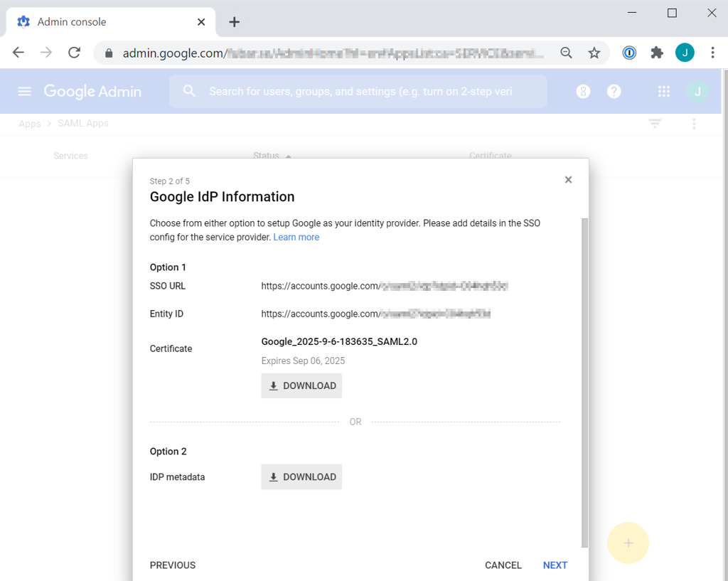This screenshot has height=581, width=728.
Task: Go back with the PREVIOUS button
Action: (173, 565)
